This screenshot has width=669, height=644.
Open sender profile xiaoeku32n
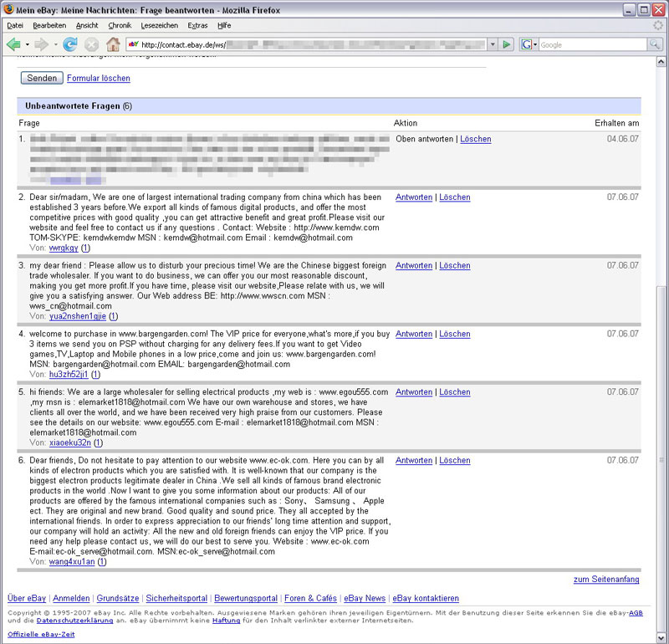coord(70,442)
